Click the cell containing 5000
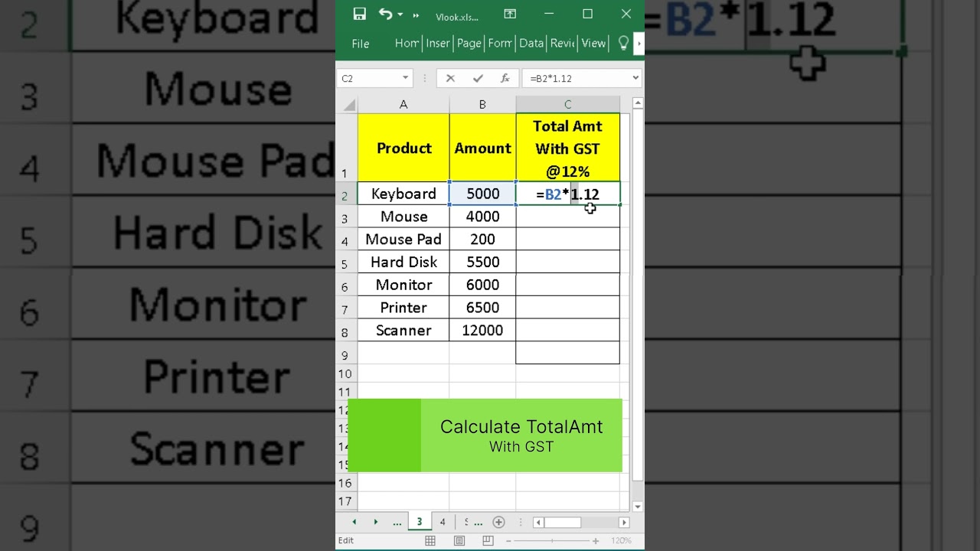The height and width of the screenshot is (551, 980). 482,194
